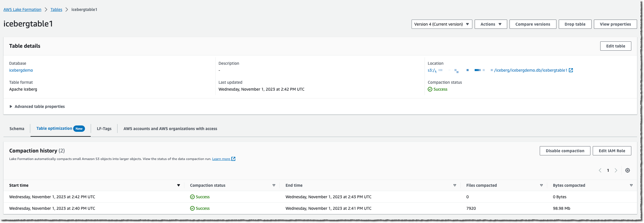Click the 'Table details' panel heading
Screen dimensions: 644x223
coord(25,46)
